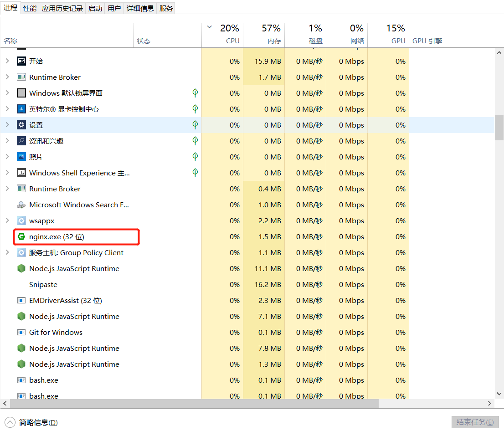Click the EMDriverAssist (32 位) icon

[x=21, y=300]
